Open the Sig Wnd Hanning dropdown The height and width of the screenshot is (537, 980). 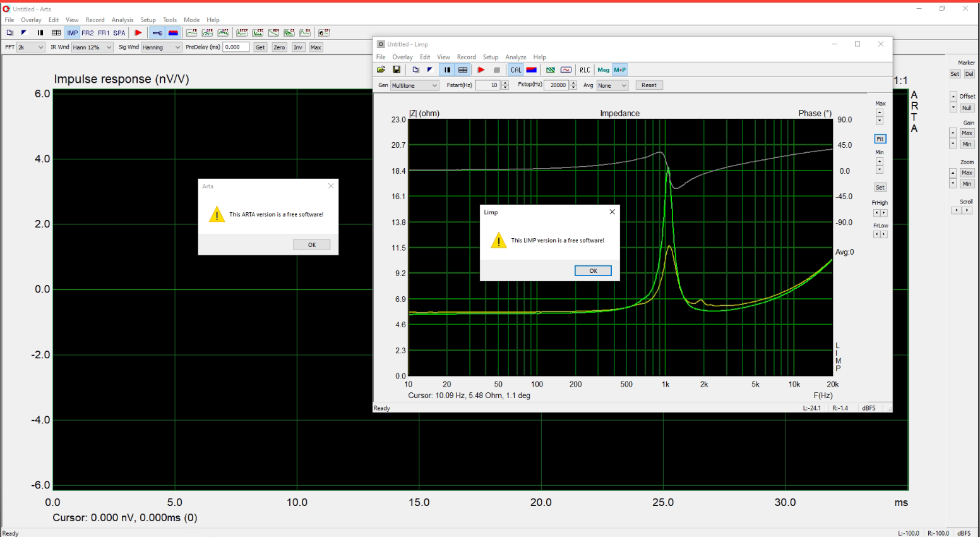click(162, 47)
